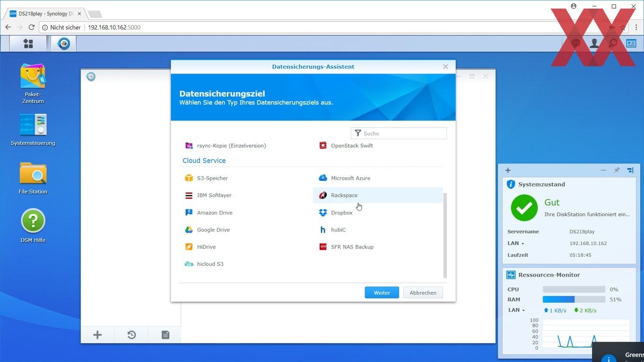
Task: Pin the widget panel
Action: 617,170
